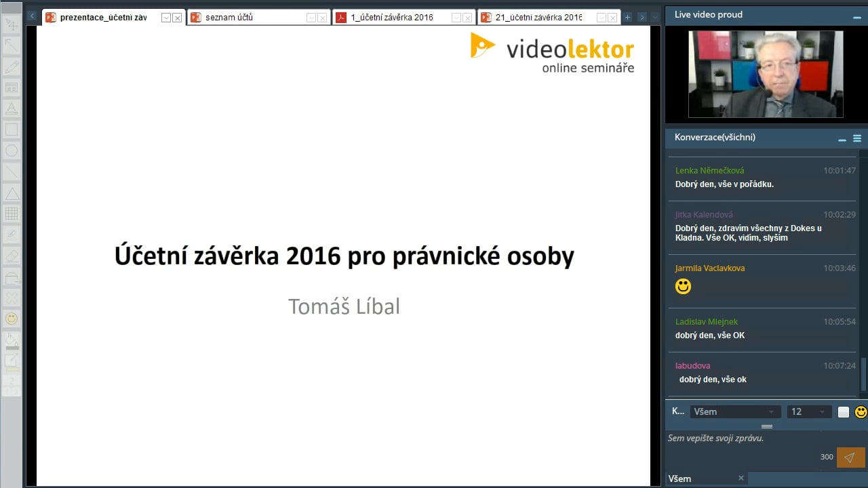The image size is (868, 488).
Task: Send the chat message with paper plane button
Action: (850, 457)
